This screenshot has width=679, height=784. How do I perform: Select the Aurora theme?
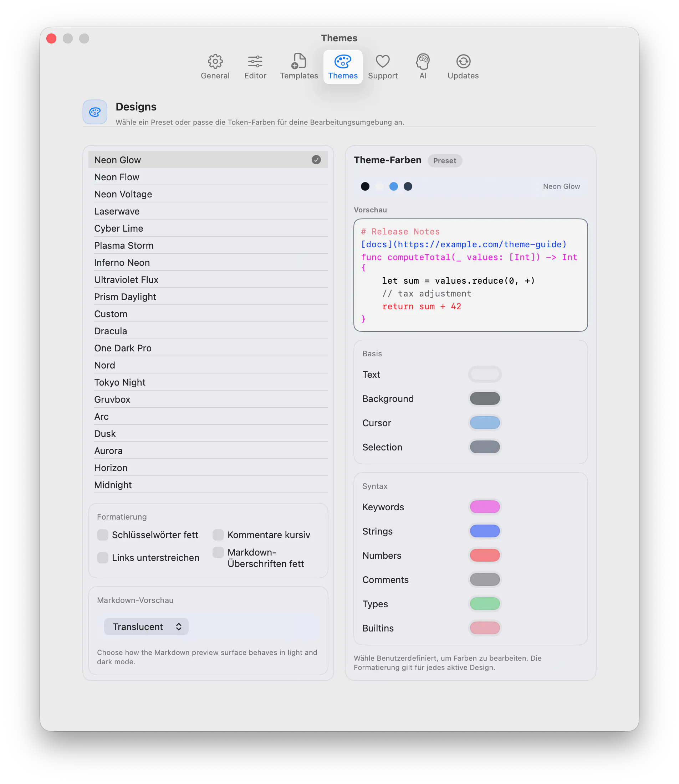coord(208,450)
